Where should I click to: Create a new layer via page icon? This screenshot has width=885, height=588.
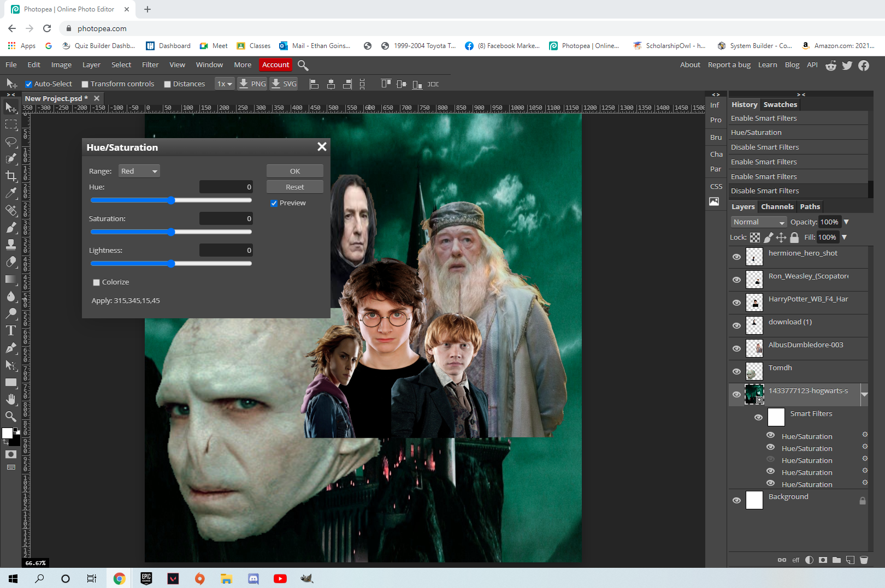[850, 560]
